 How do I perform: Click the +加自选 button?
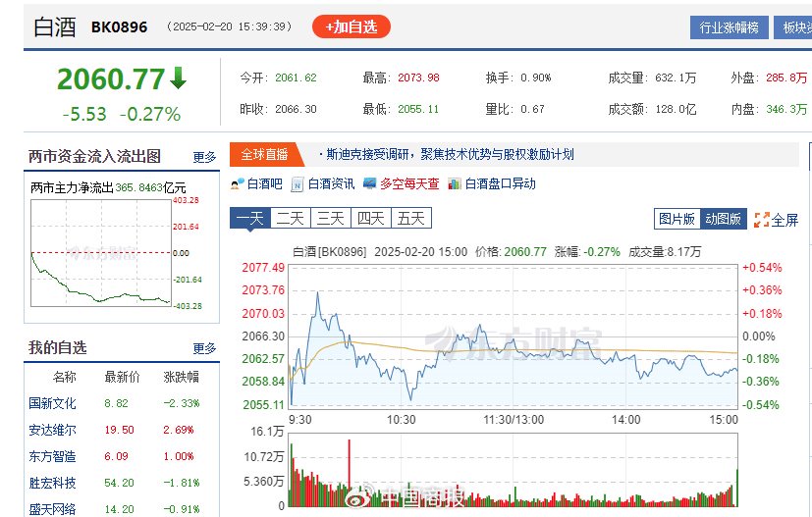click(x=351, y=27)
